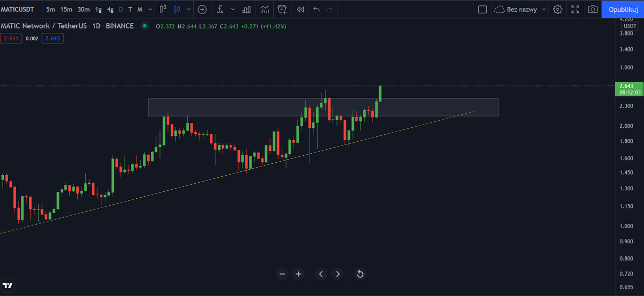This screenshot has height=296, width=644.
Task: Click the compare or add symbol plus icon
Action: tap(202, 9)
